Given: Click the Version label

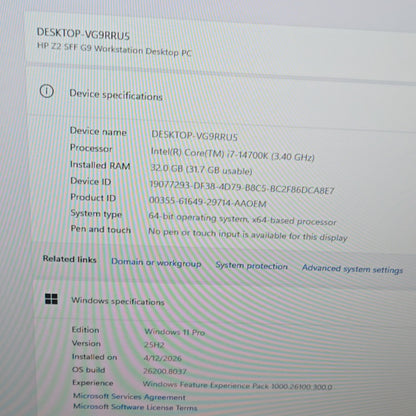Looking at the screenshot, I should tap(86, 343).
